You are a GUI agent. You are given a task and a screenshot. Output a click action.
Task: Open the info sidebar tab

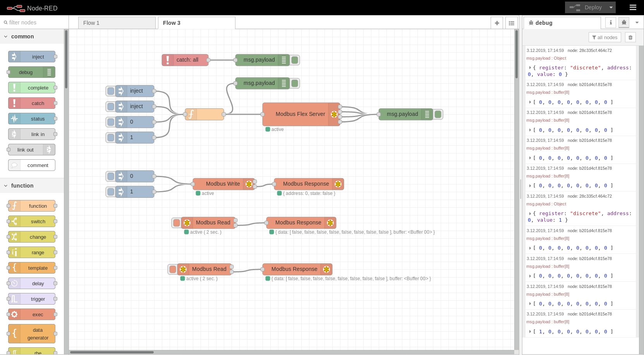pos(610,22)
